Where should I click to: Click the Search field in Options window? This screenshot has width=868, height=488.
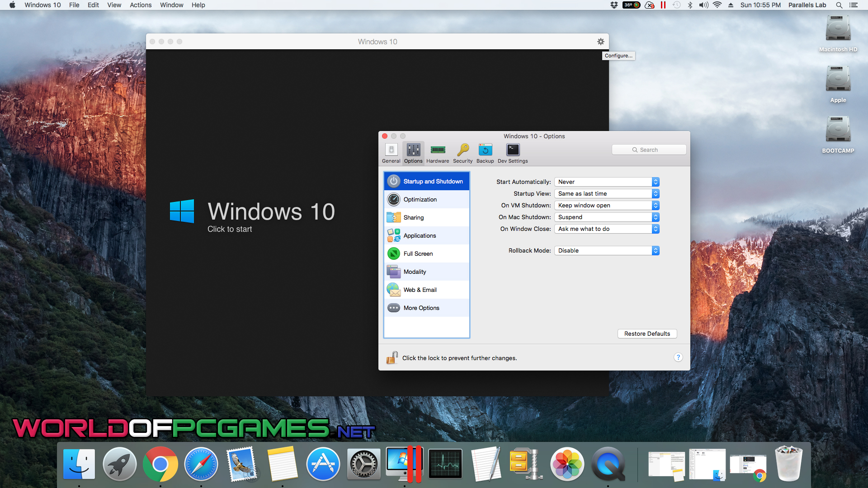[x=649, y=150]
